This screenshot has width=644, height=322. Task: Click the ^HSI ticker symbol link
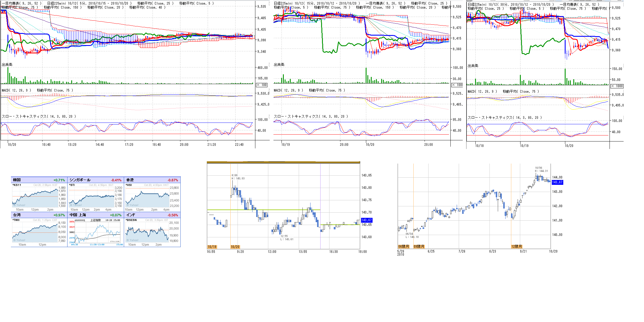point(129,185)
